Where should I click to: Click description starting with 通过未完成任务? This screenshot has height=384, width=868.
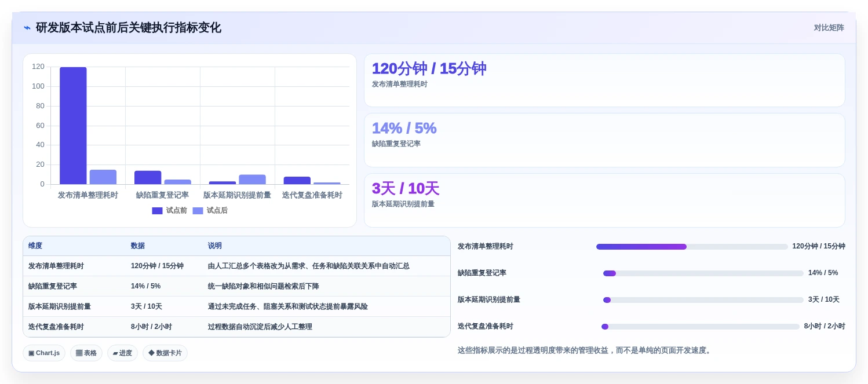point(288,307)
